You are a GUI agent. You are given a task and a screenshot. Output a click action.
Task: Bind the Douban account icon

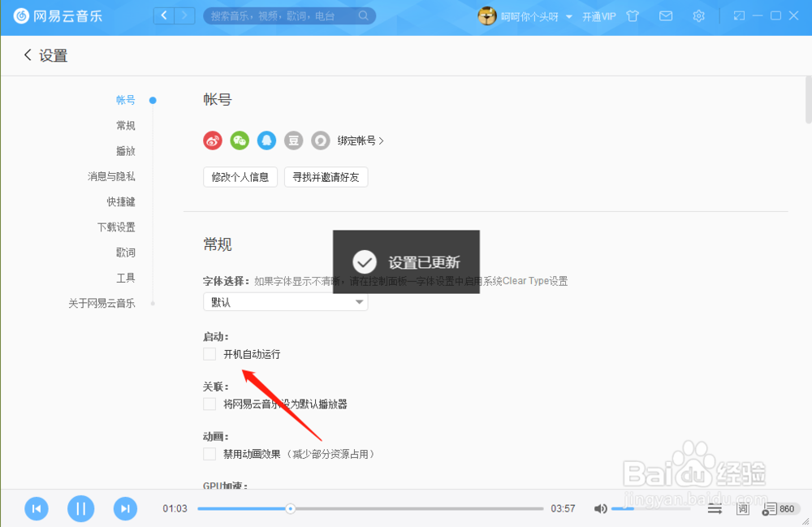coord(294,140)
